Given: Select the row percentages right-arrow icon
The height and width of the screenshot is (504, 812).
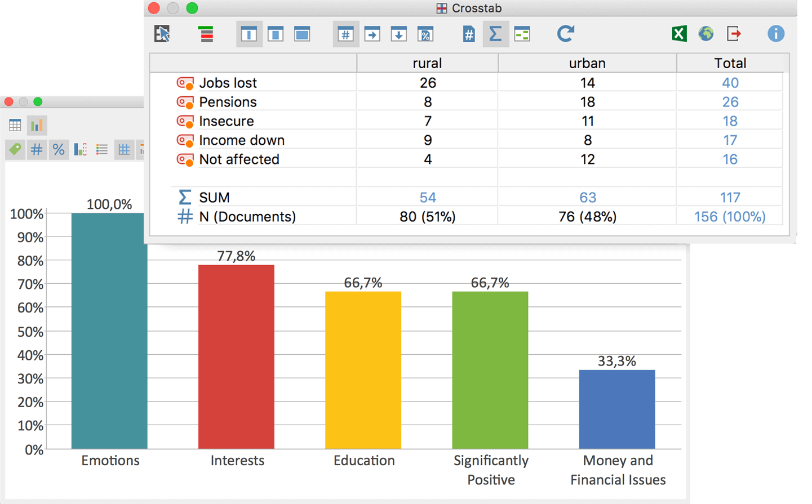Looking at the screenshot, I should tap(372, 34).
